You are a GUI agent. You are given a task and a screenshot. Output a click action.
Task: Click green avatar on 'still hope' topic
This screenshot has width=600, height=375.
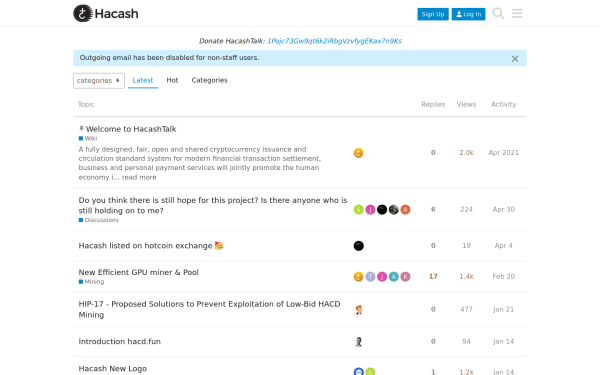[x=358, y=210]
